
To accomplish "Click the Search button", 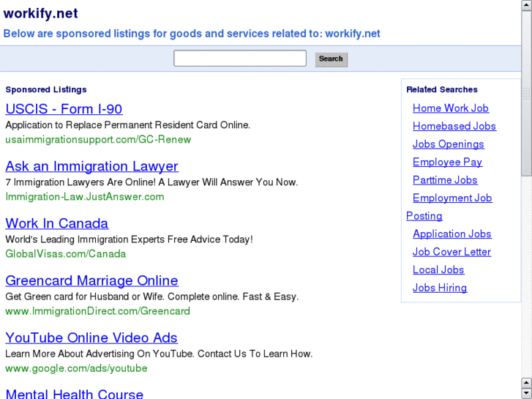I will tap(331, 59).
